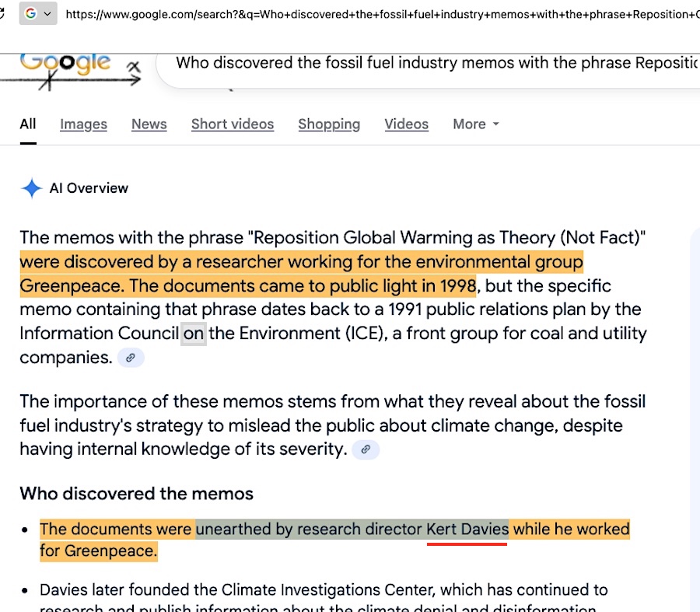Click the browser reload icon
The height and width of the screenshot is (612, 700).
(3, 14)
